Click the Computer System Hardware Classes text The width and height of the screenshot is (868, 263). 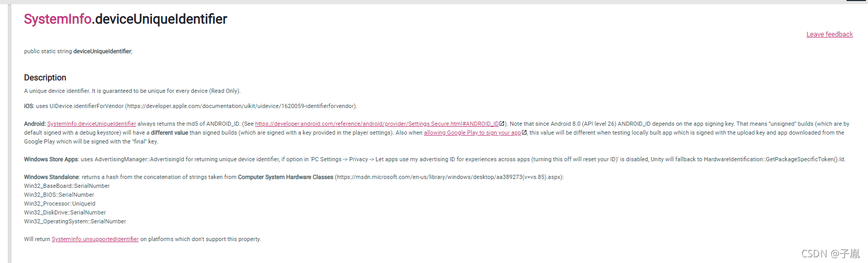(286, 177)
